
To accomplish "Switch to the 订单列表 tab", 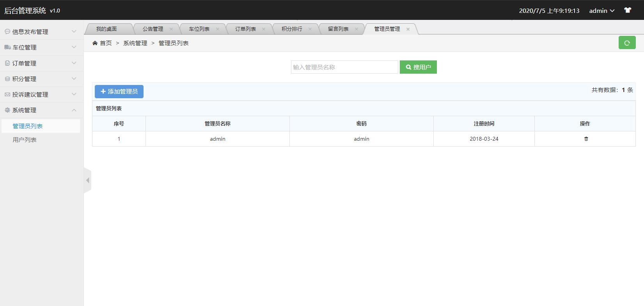I will click(x=245, y=29).
